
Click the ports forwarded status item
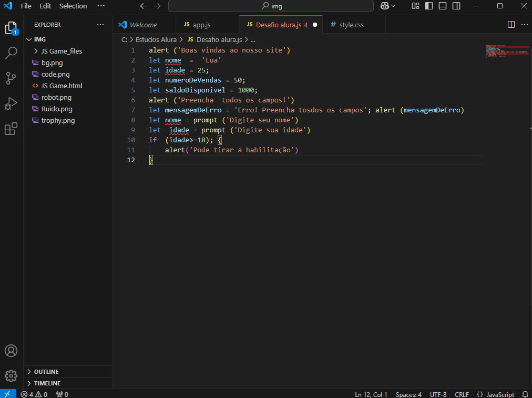[62, 394]
